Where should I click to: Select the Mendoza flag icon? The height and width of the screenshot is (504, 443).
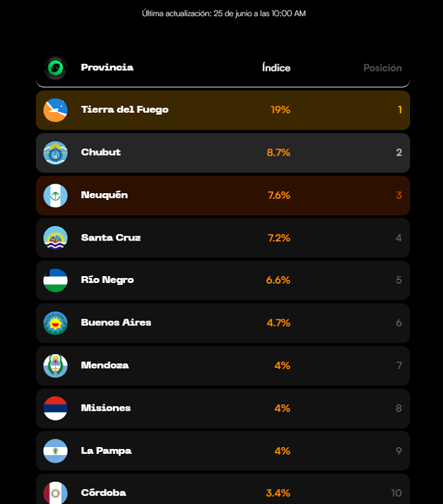pos(55,366)
